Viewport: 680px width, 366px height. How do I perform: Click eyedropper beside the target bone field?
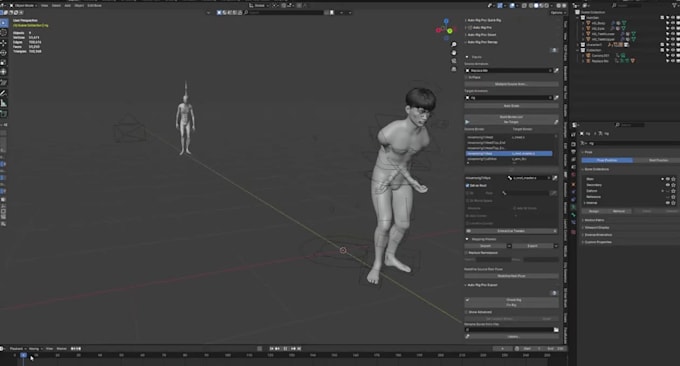pos(555,178)
